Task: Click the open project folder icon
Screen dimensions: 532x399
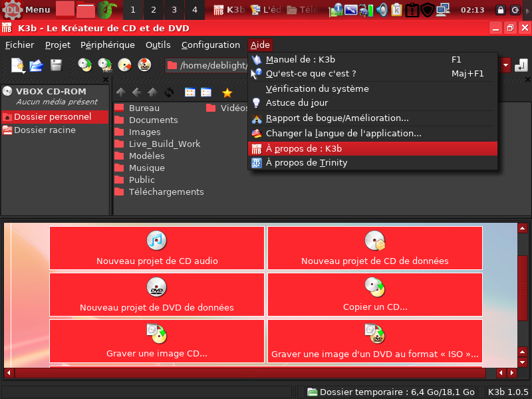Action: coord(37,65)
